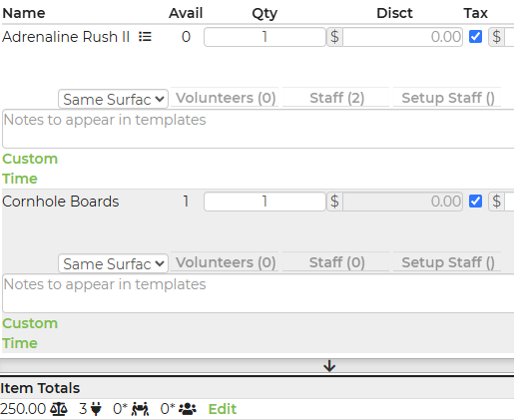Uncheck Tax for Cornhole Boards

point(475,202)
